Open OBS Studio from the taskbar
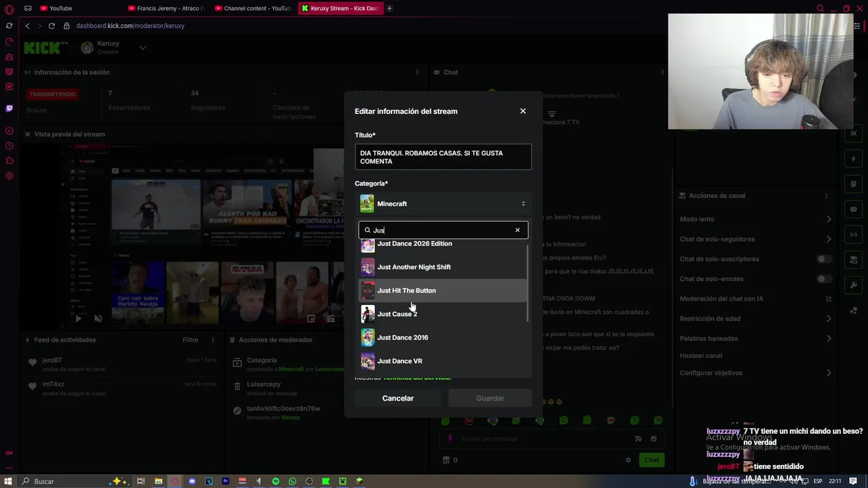 pos(309,481)
